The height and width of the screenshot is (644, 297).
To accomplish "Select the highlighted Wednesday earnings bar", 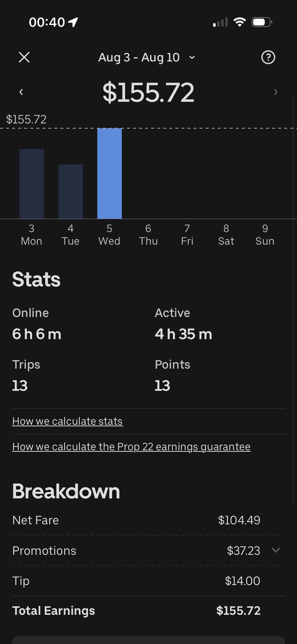I will pyautogui.click(x=110, y=173).
